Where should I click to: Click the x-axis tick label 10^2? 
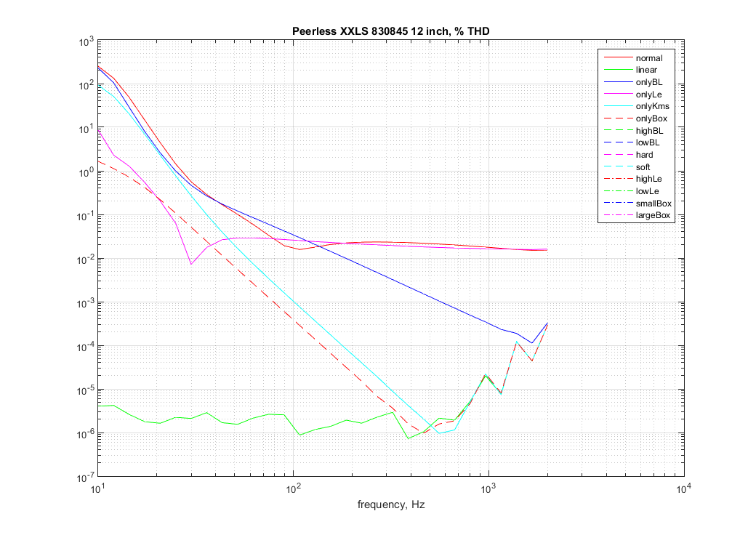coord(293,489)
